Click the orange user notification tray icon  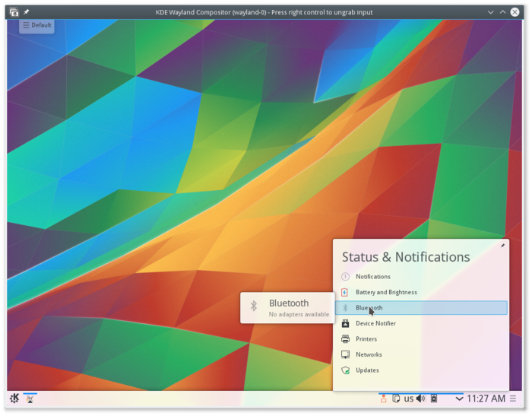click(383, 399)
